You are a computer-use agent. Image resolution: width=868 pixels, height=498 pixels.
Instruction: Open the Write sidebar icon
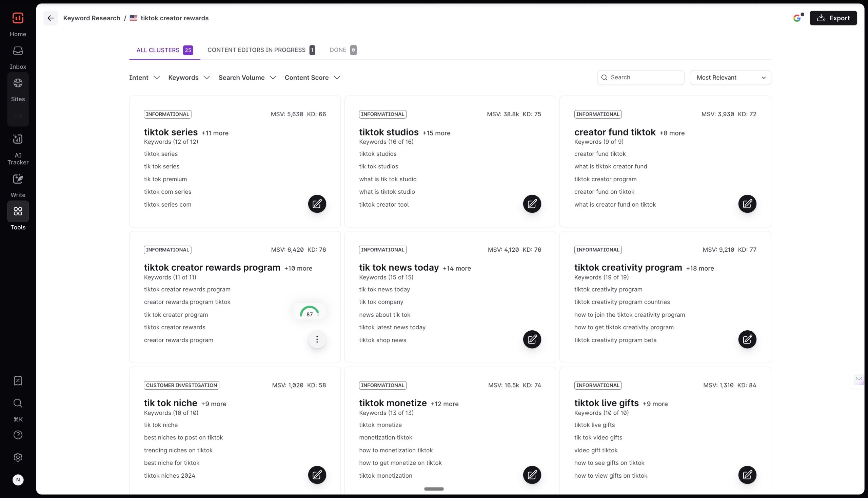point(18,179)
